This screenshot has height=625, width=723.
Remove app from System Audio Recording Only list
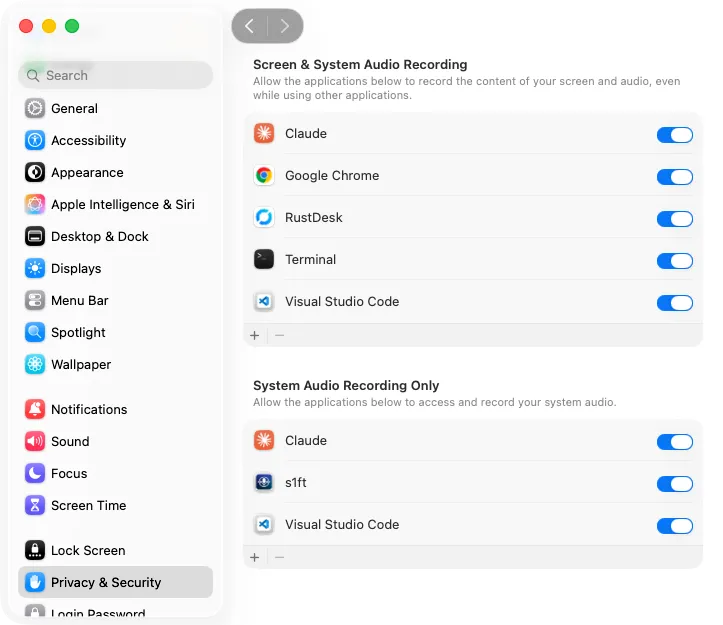[x=279, y=557]
